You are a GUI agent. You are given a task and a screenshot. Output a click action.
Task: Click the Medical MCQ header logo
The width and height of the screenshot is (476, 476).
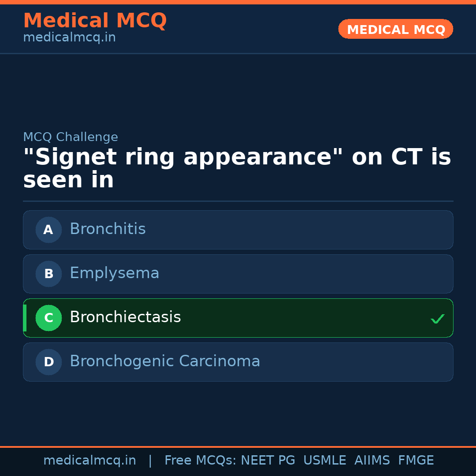(x=95, y=20)
